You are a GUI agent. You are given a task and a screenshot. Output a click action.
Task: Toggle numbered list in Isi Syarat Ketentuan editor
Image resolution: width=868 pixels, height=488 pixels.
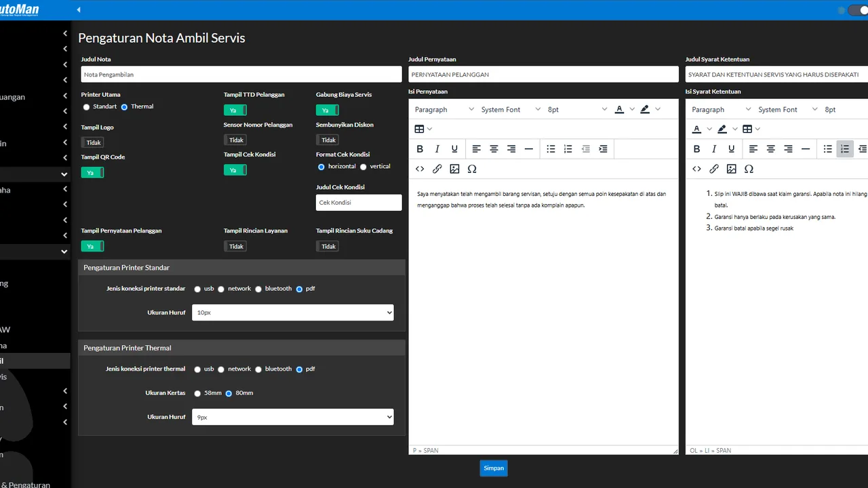(845, 149)
